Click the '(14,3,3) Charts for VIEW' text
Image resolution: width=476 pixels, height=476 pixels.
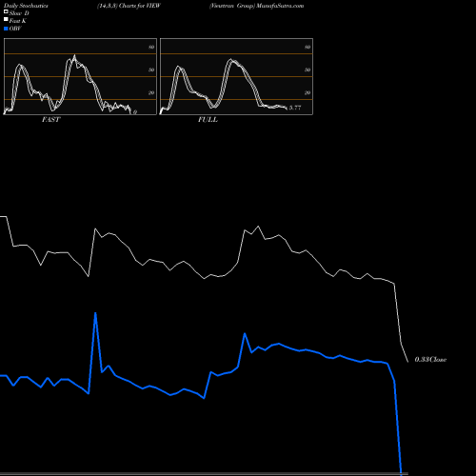pos(129,6)
